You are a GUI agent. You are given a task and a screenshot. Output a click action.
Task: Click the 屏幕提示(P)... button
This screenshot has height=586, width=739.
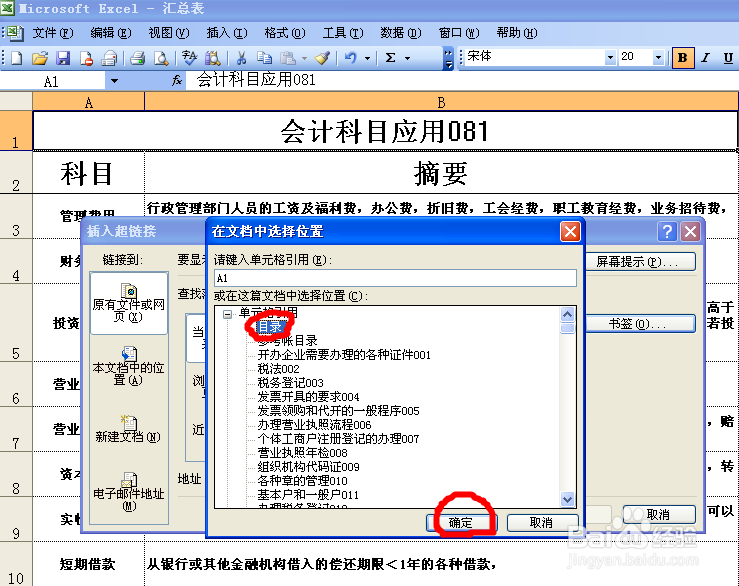click(x=640, y=262)
